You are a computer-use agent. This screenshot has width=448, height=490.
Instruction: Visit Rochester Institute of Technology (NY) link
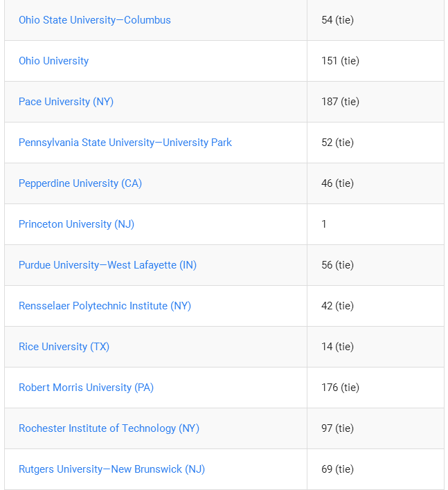[x=109, y=428]
